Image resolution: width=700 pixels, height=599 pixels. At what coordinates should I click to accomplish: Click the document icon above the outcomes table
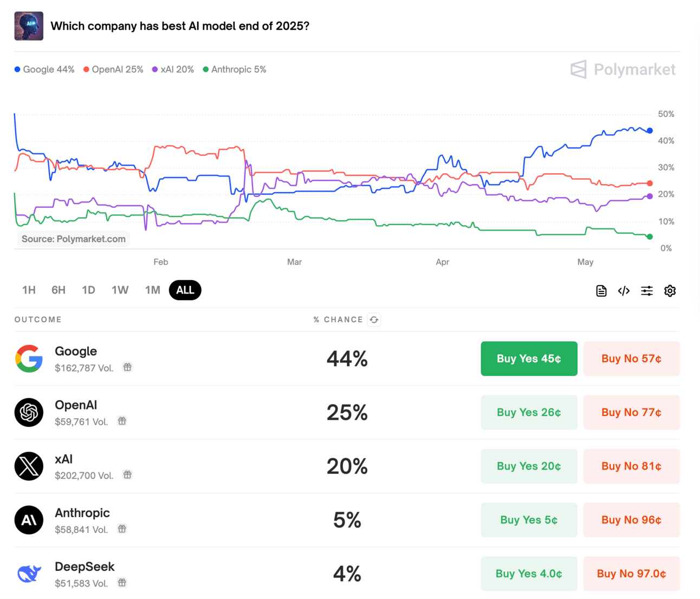pos(601,291)
